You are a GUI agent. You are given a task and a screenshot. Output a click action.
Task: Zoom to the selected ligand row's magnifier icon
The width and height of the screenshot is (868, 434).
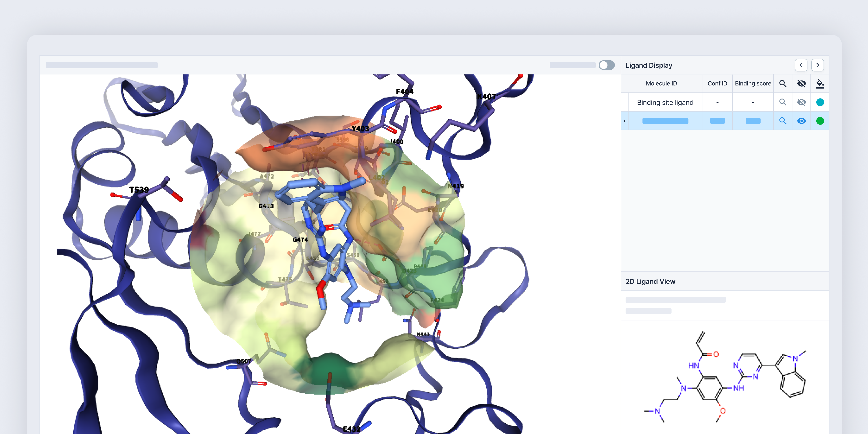(x=783, y=121)
